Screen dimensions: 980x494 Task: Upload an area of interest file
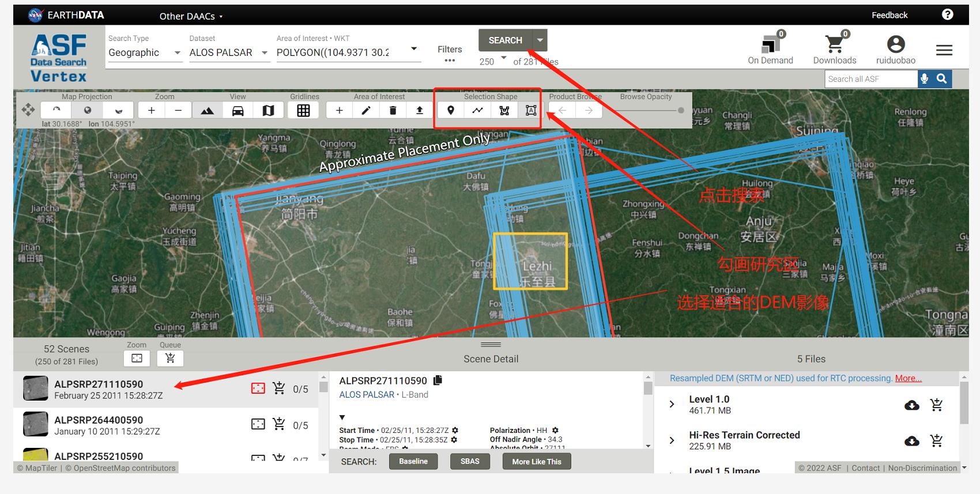[x=420, y=110]
